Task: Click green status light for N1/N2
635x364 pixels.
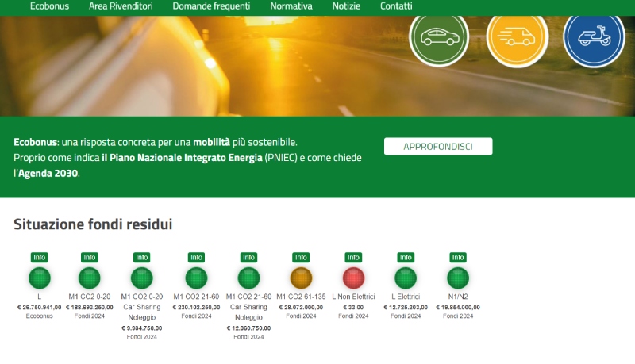Action: (x=458, y=278)
